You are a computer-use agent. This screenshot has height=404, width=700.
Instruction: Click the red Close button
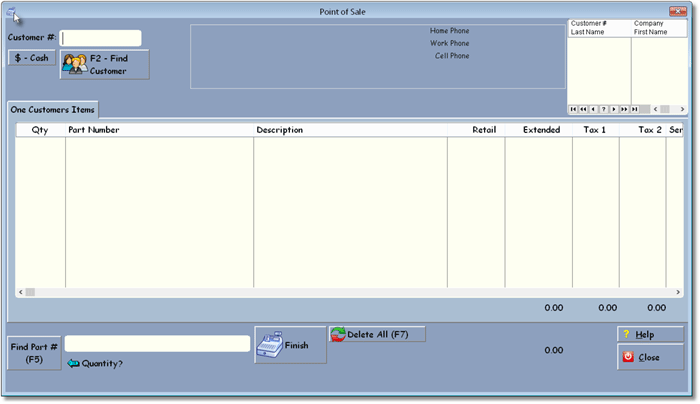650,357
